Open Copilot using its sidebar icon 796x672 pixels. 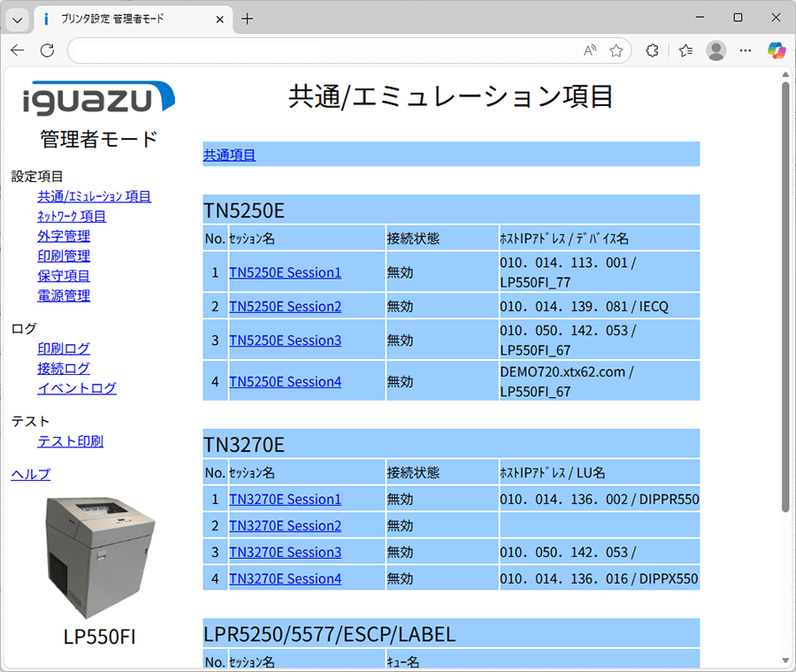tap(777, 50)
